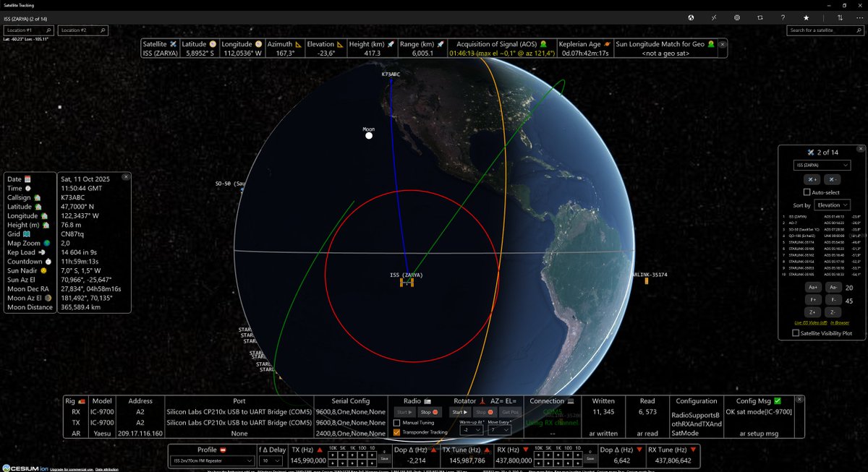
Task: Click the Search for a satellite field
Action: click(823, 30)
